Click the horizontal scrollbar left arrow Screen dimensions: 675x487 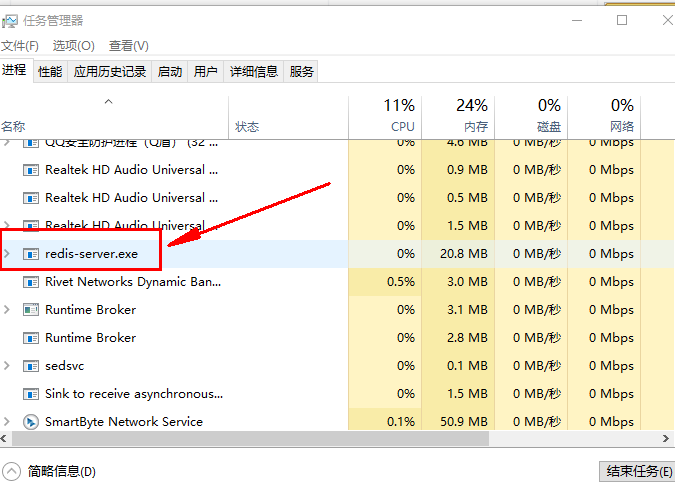(4, 439)
